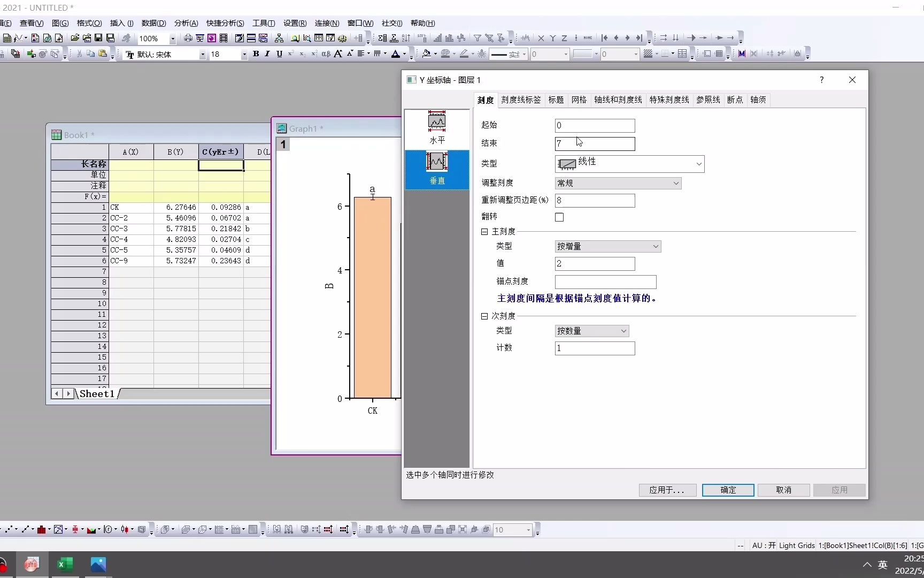Click the line color pencil icon
Screen dimensions: 924x578
pyautogui.click(x=464, y=54)
